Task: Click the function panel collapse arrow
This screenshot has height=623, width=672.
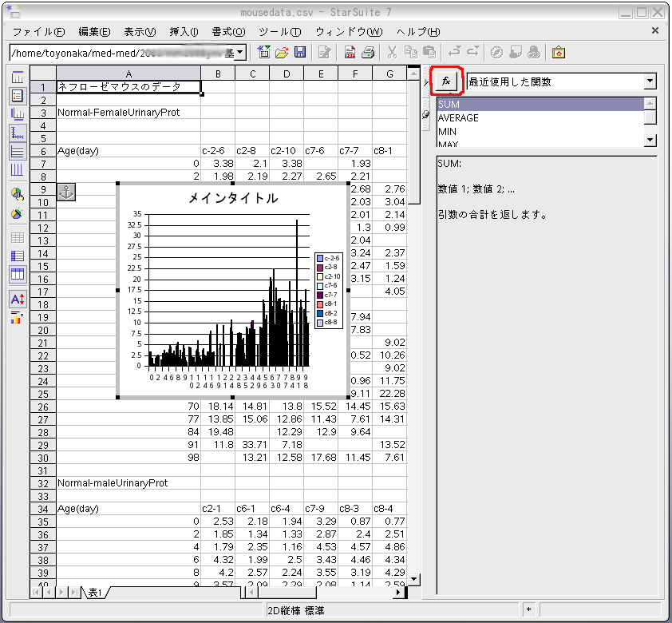Action: pos(426,82)
